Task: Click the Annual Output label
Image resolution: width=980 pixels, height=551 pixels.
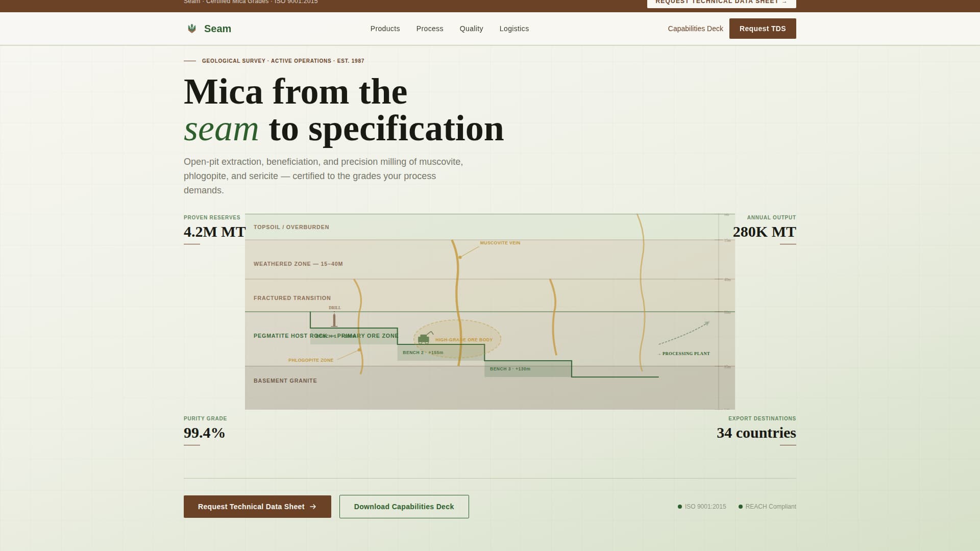Action: 771,217
